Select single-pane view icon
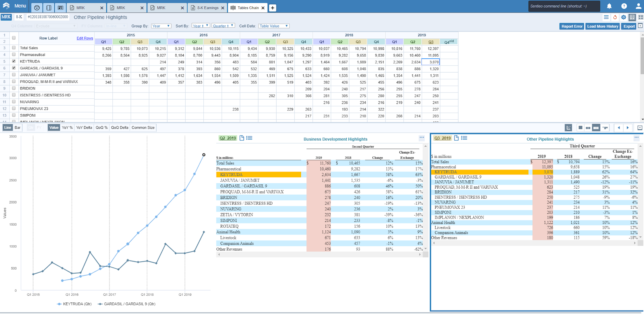This screenshot has width=644, height=315. (x=580, y=128)
